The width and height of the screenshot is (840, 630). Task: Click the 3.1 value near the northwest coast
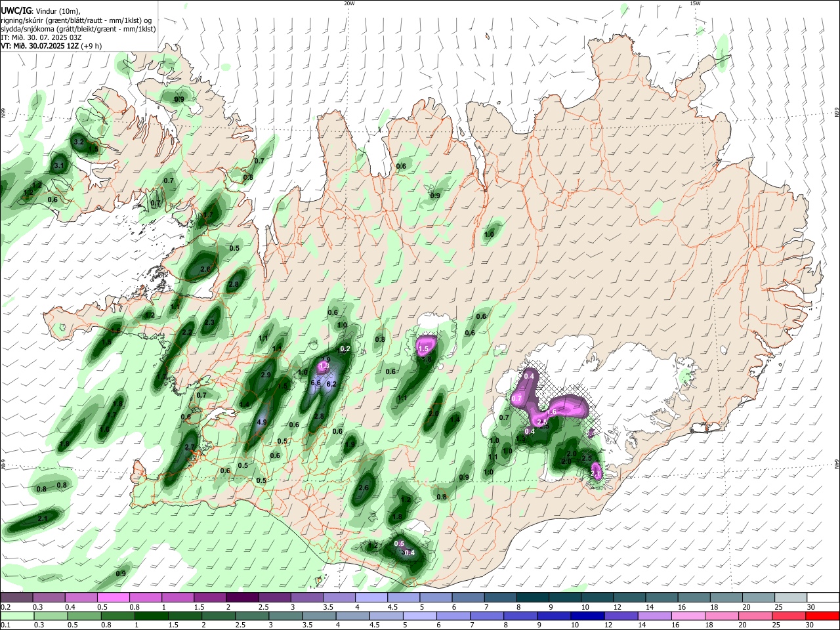tap(59, 165)
